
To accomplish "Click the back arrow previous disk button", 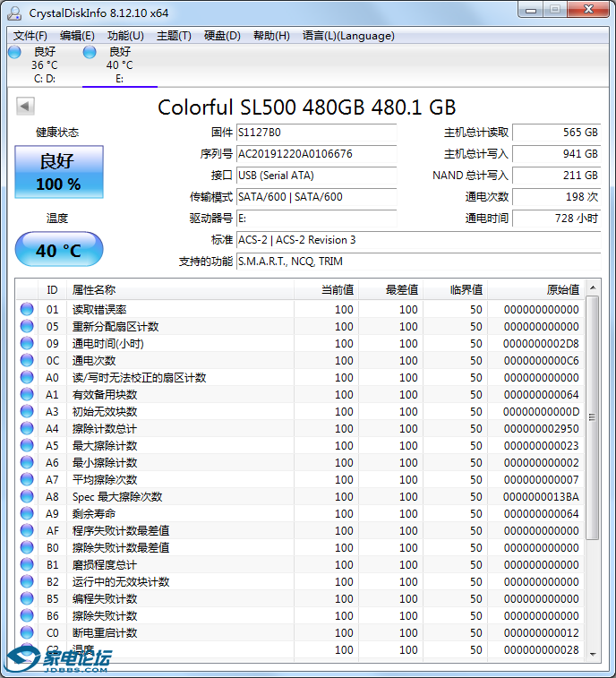I will 25,106.
